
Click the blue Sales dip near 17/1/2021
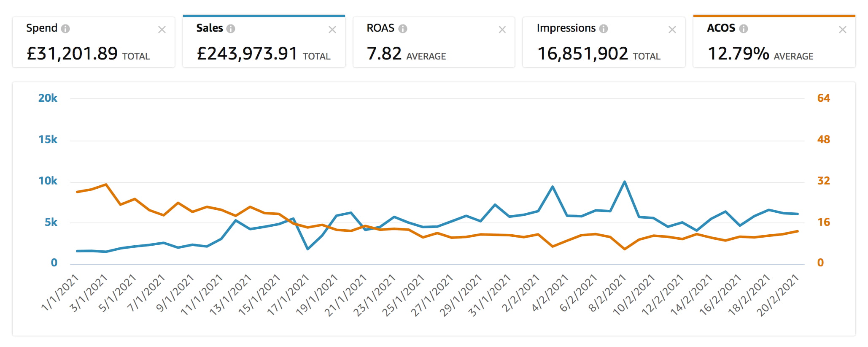coord(308,249)
